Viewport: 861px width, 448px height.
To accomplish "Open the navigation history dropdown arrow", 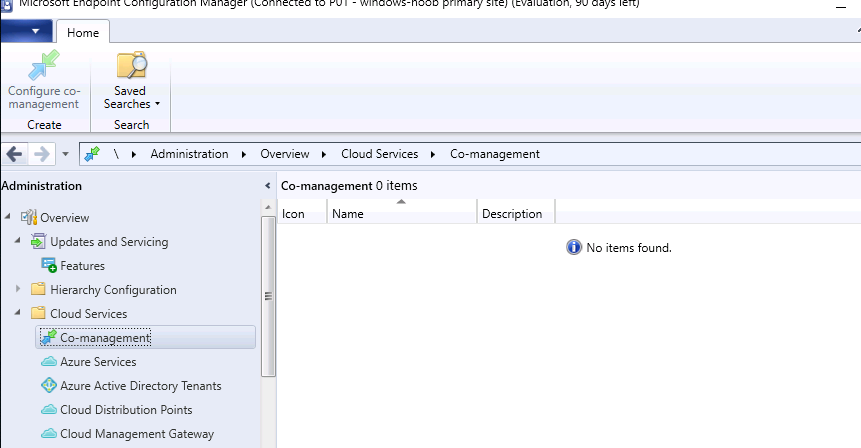I will [x=65, y=154].
